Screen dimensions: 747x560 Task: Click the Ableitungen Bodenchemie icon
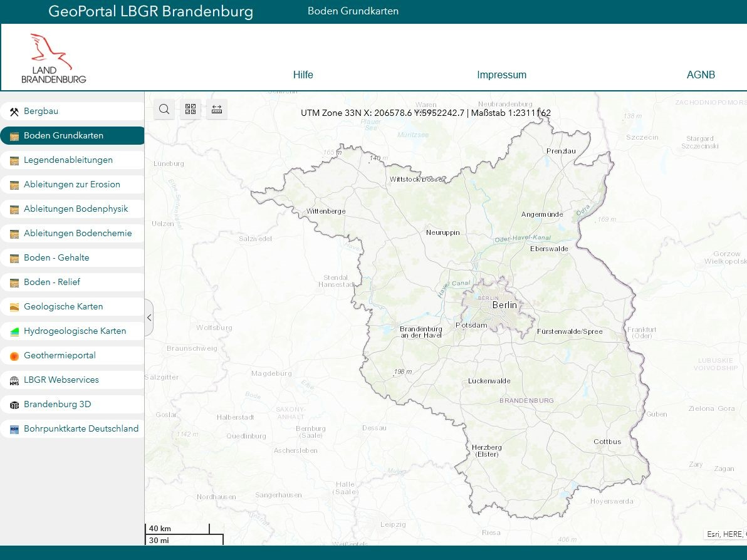[x=14, y=234]
